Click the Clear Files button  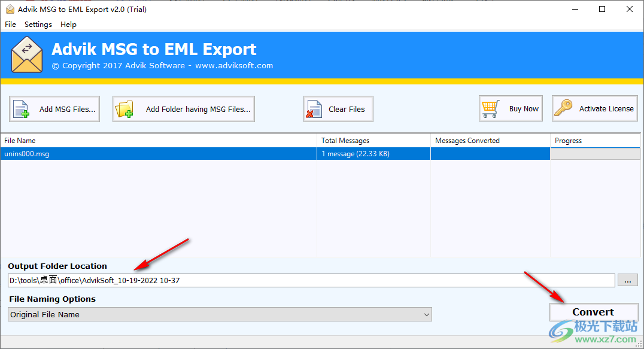coord(338,109)
